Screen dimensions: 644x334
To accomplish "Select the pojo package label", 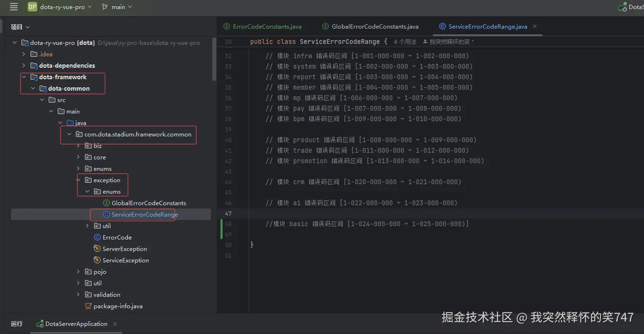I will [100, 271].
